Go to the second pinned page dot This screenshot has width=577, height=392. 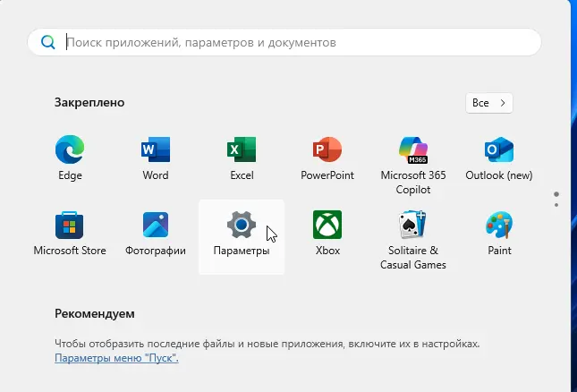coord(556,205)
